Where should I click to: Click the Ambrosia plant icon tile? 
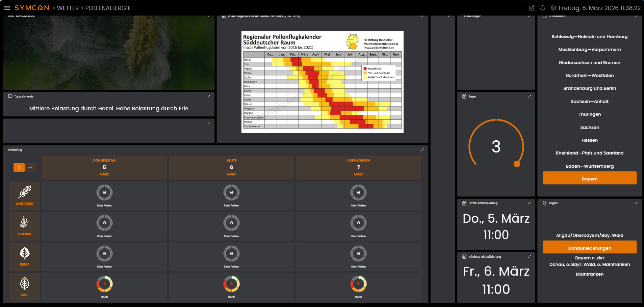(x=25, y=195)
